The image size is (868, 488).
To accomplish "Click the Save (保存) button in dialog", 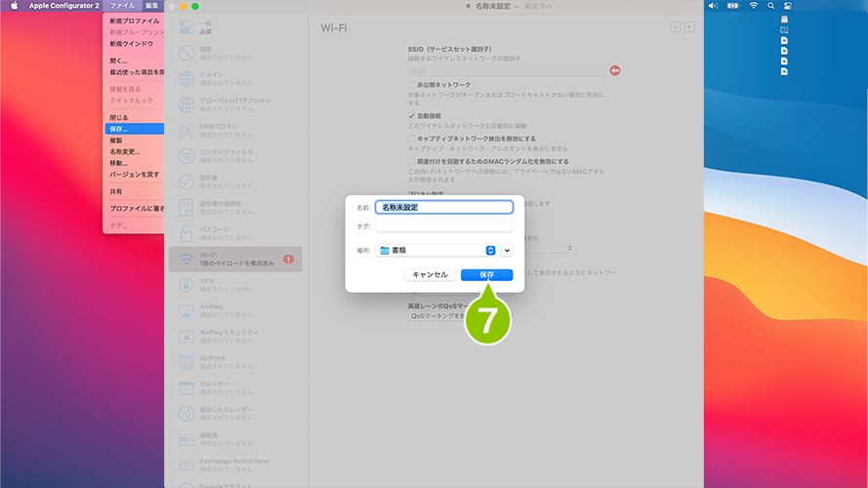I will pos(486,274).
